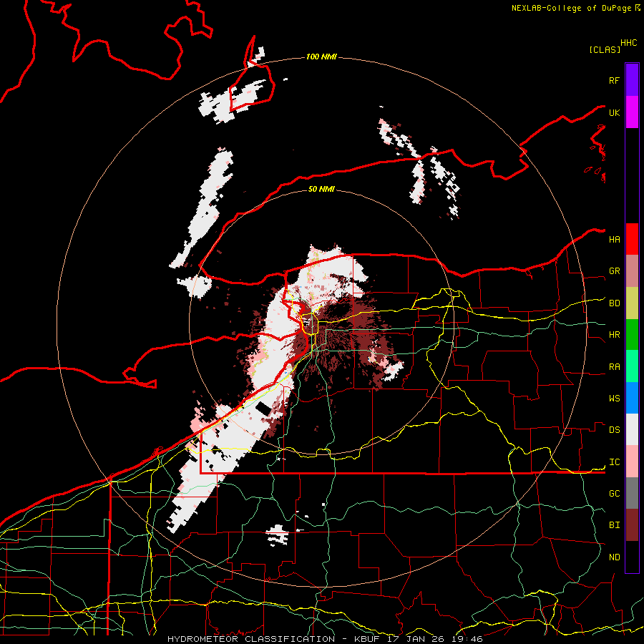Screen dimensions: 644x644
Task: Select the GR dusty pink legend swatch
Action: [x=632, y=271]
